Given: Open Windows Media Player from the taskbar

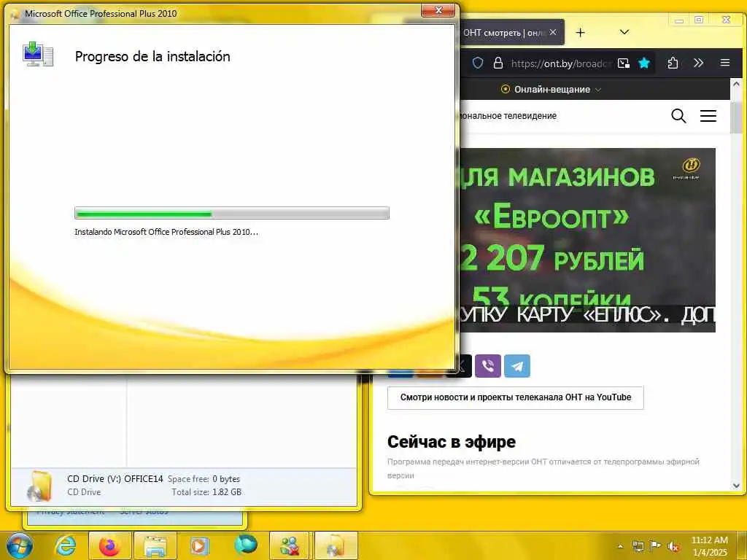Looking at the screenshot, I should tap(200, 545).
